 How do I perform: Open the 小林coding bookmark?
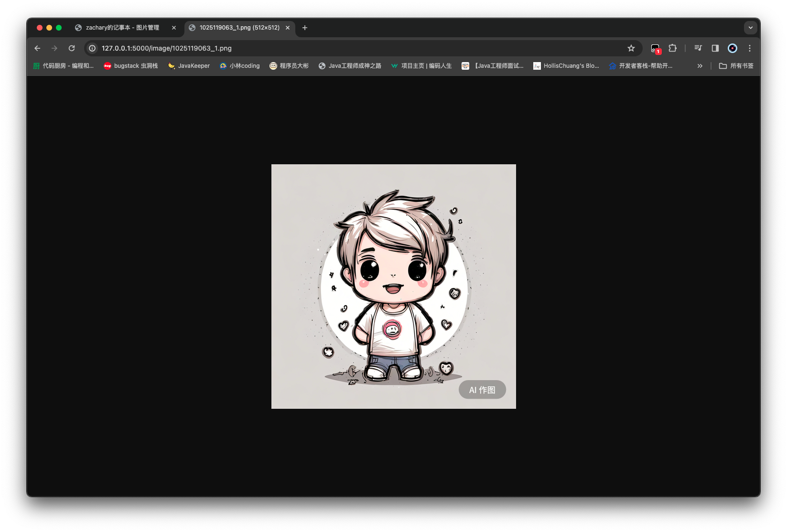click(239, 66)
